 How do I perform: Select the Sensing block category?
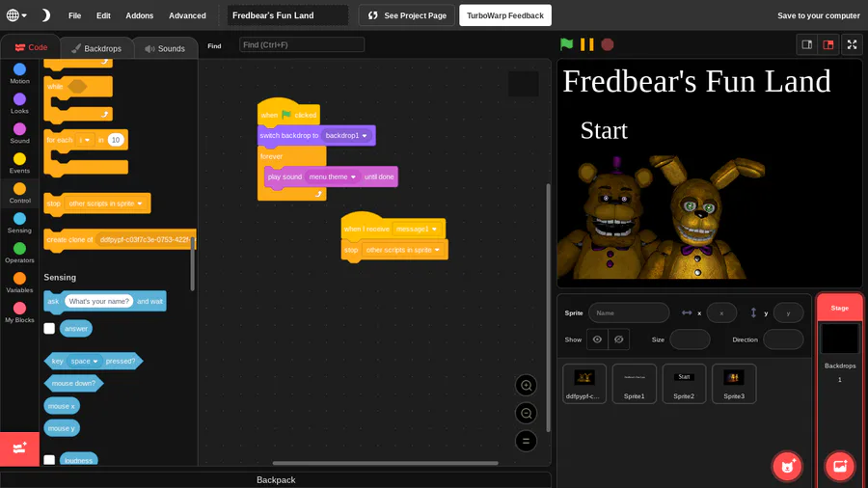(x=19, y=223)
